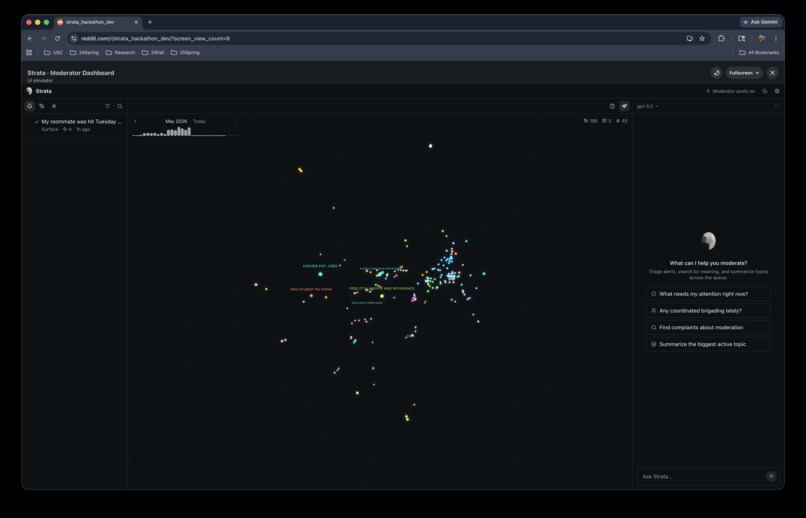Close the strata_hackathon_dev tab

click(x=136, y=22)
